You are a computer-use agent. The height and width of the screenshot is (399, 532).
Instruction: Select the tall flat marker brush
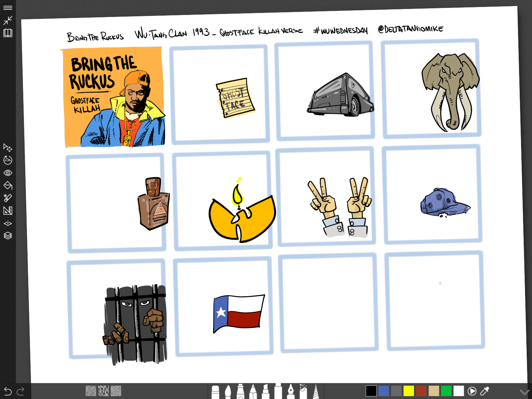(x=278, y=391)
